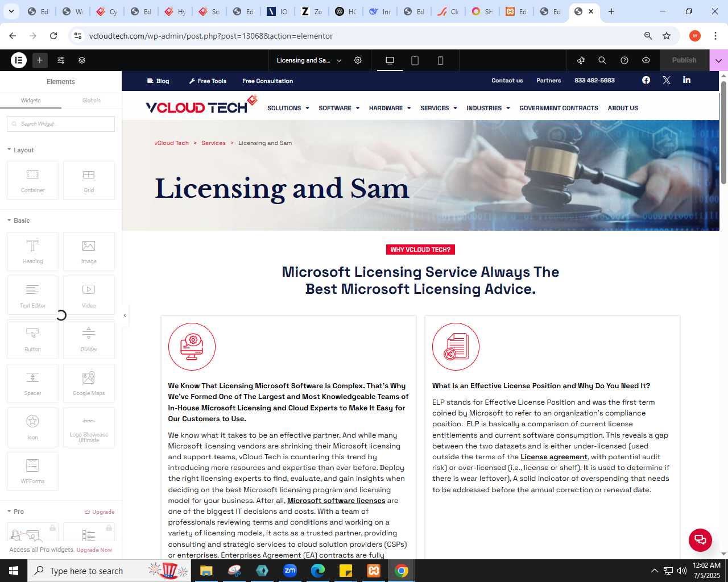The height and width of the screenshot is (582, 728).
Task: Switch to the Widgets tab
Action: [x=31, y=101]
